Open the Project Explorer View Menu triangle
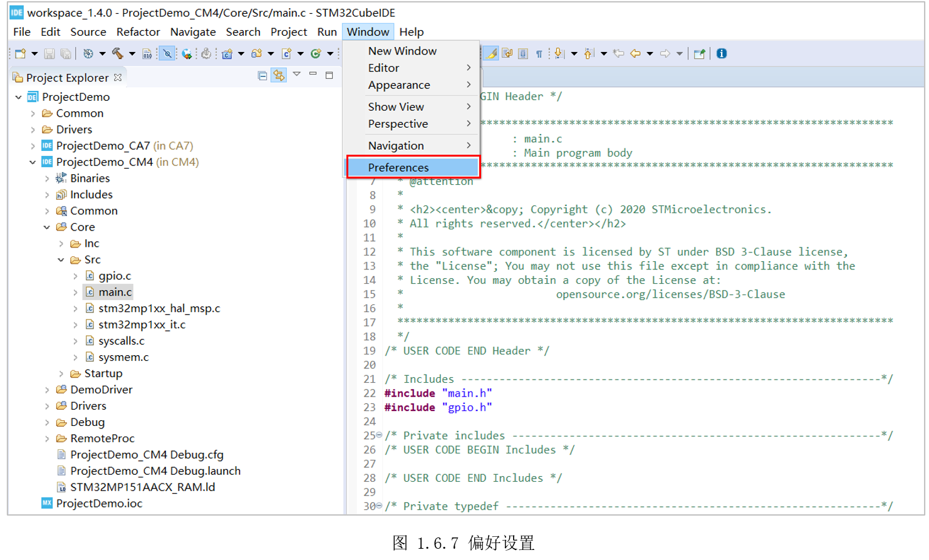Image resolution: width=929 pixels, height=560 pixels. pos(296,75)
